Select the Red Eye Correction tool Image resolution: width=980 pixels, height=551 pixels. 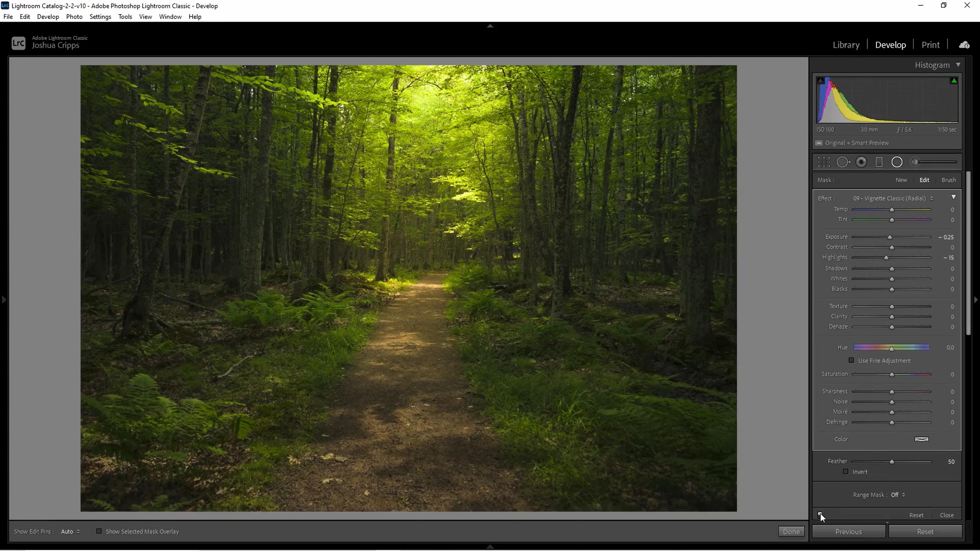(861, 162)
